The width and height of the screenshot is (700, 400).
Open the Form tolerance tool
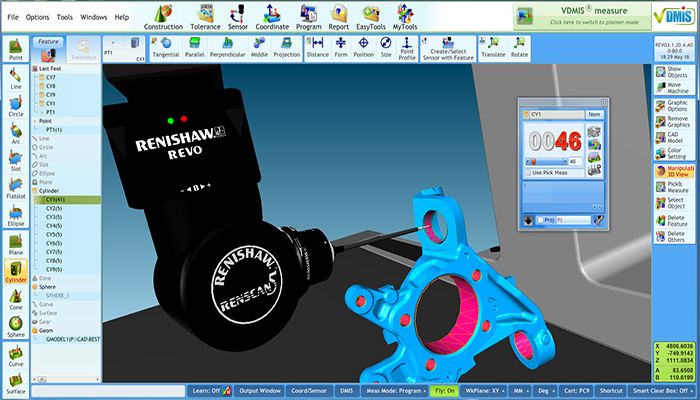click(x=341, y=48)
